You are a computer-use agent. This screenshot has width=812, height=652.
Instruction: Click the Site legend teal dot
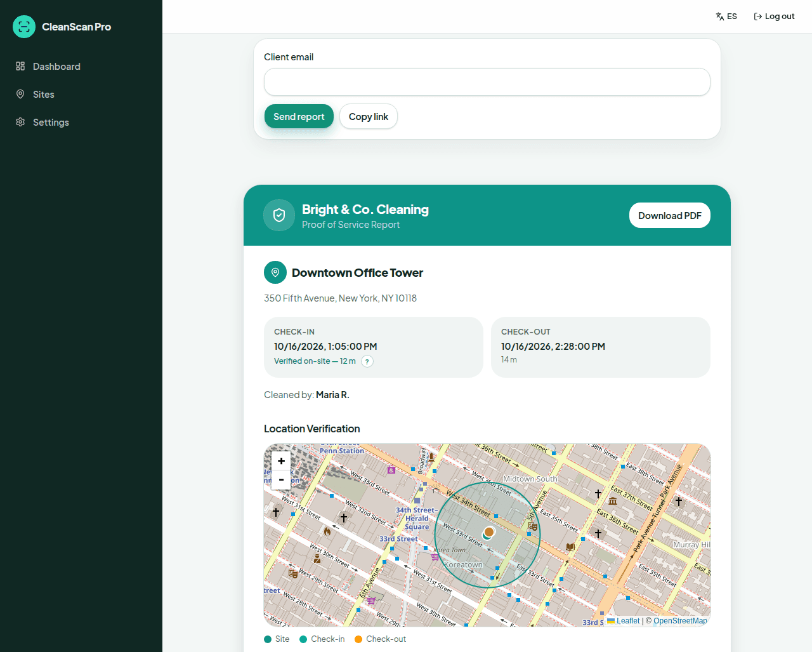coord(268,639)
